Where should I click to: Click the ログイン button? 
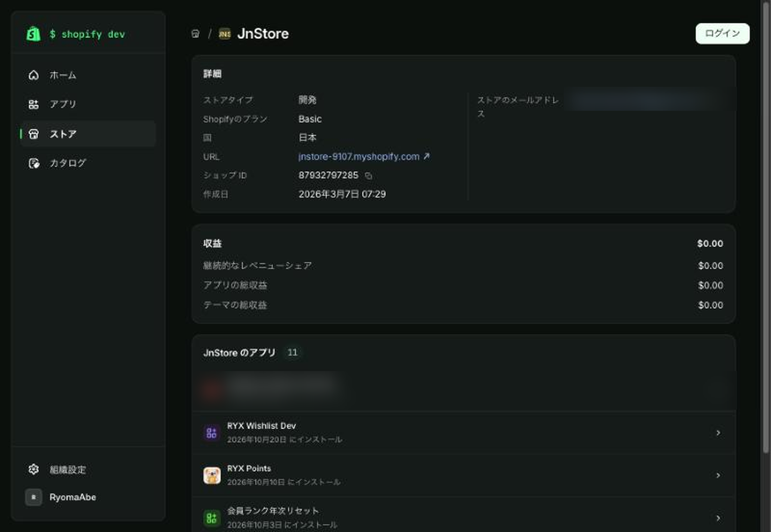click(722, 33)
